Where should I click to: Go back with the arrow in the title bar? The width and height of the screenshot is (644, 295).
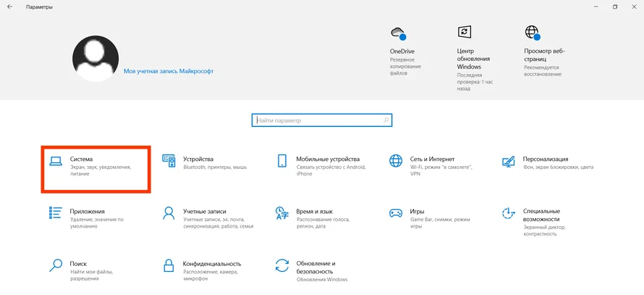click(x=10, y=7)
